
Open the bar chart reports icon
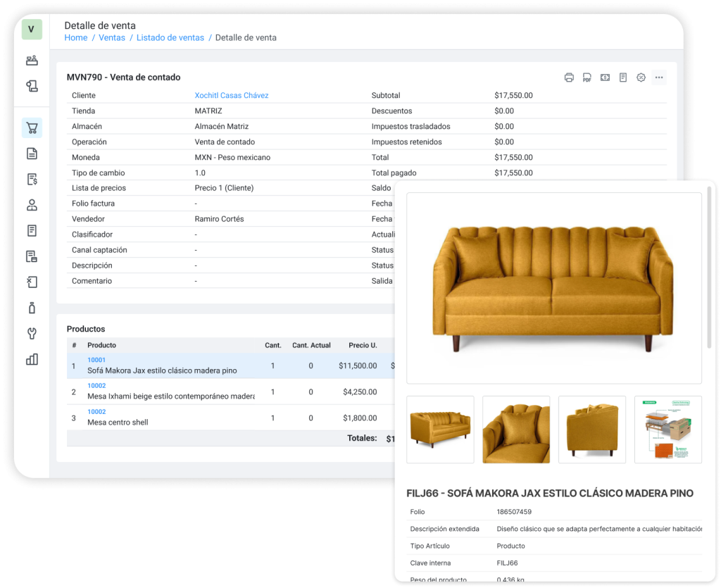(32, 359)
